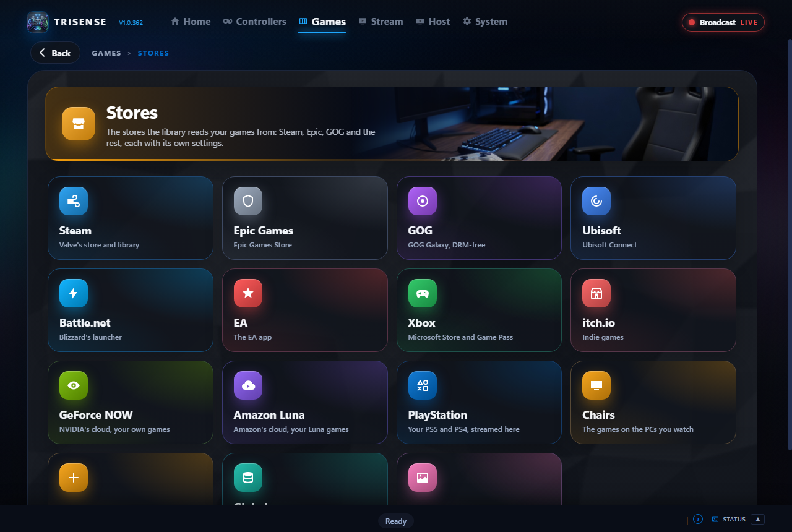Click "GOG Galaxy, DRM-free" text
This screenshot has width=792, height=532.
pos(447,245)
